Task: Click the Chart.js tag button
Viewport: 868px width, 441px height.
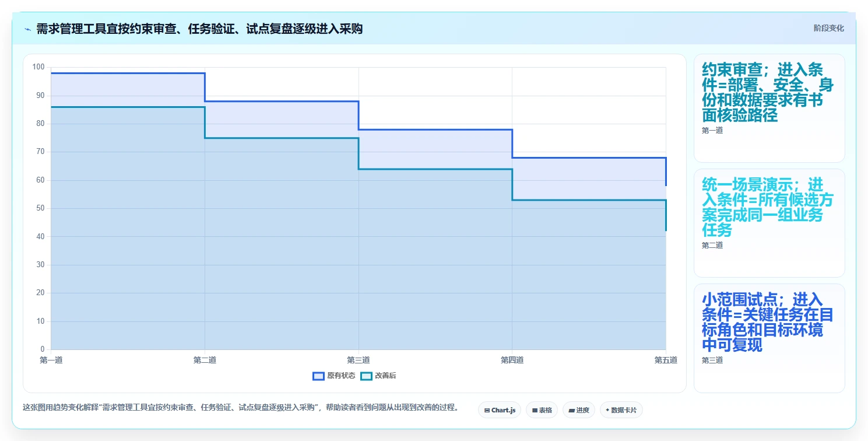Action: click(500, 410)
